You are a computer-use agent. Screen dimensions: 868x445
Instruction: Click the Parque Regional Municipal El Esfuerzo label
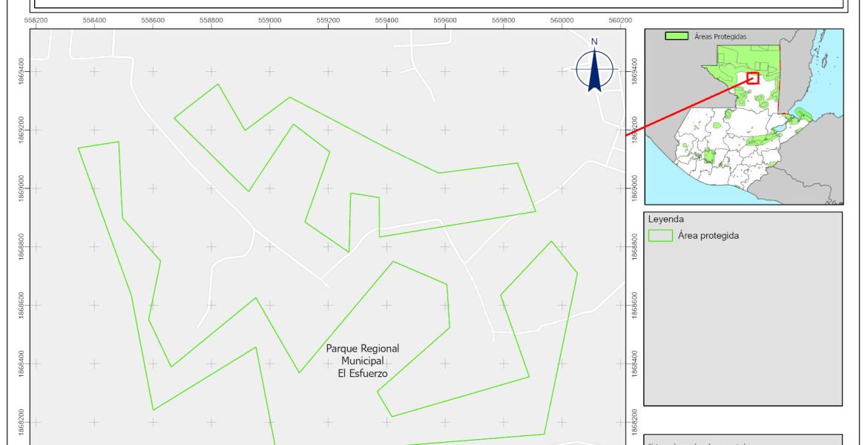click(363, 360)
